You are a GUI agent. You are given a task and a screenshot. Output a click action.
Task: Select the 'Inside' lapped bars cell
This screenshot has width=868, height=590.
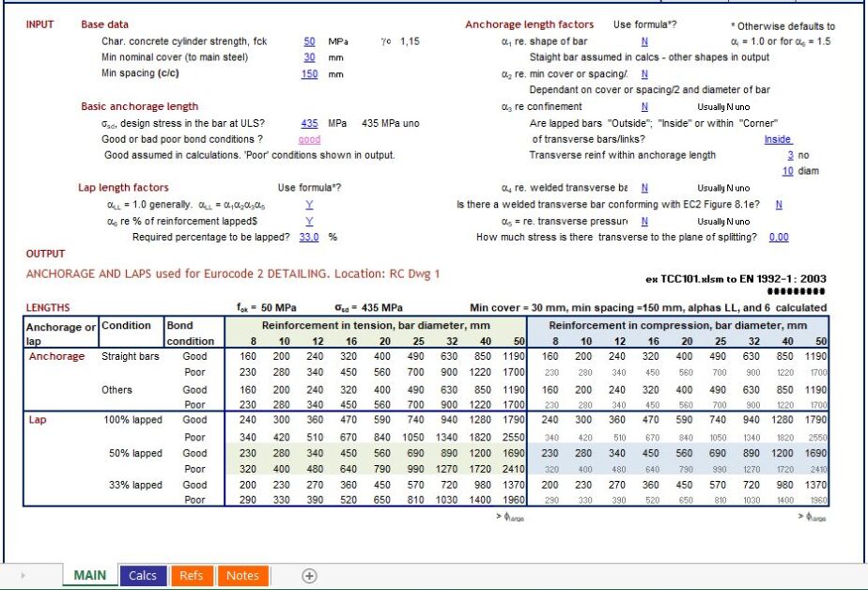(778, 139)
